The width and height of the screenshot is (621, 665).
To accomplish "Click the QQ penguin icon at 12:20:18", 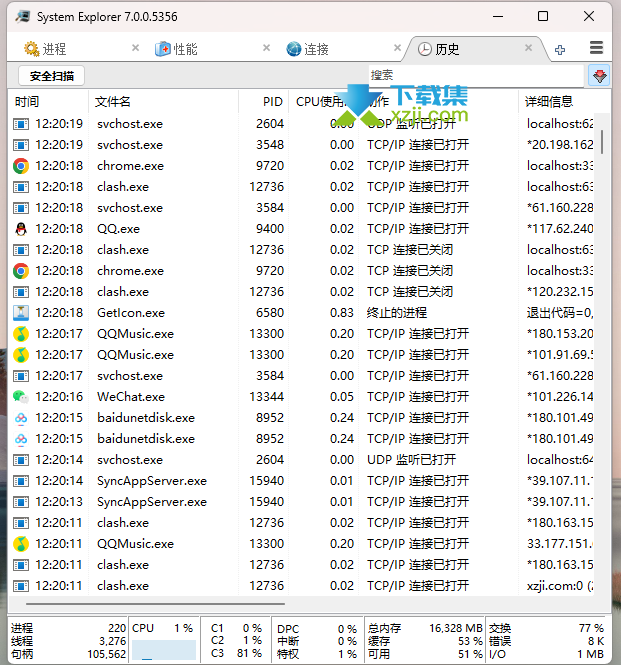I will click(21, 229).
